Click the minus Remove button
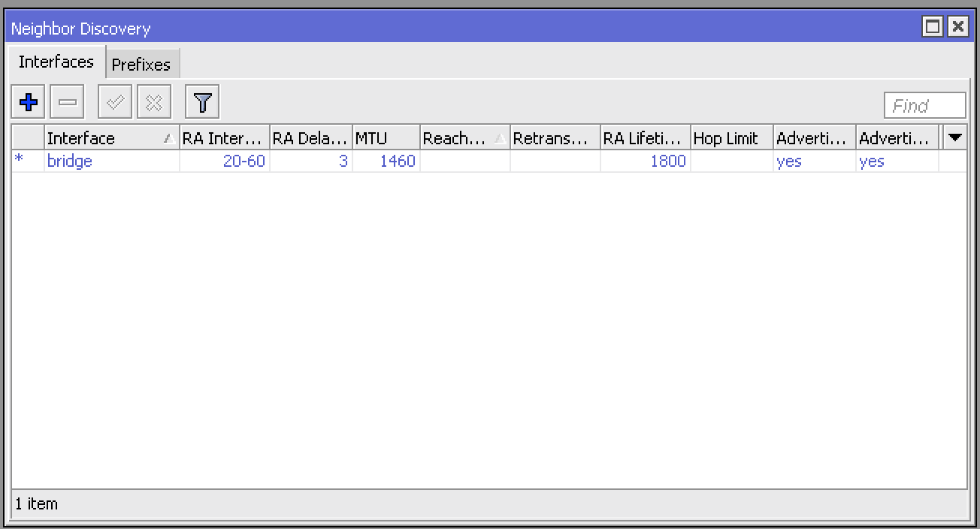The image size is (980, 529). point(68,102)
